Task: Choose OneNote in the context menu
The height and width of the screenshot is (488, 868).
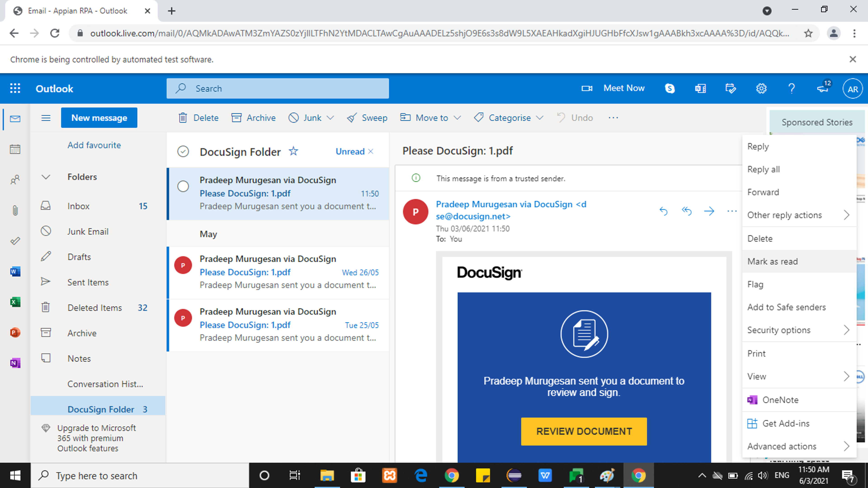Action: coord(799,400)
